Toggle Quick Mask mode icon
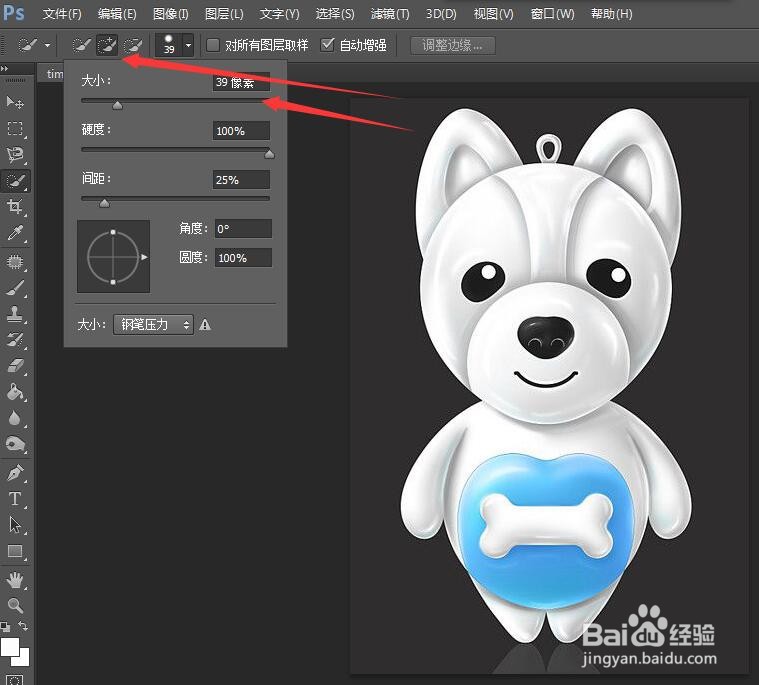The image size is (759, 685). (x=15, y=680)
